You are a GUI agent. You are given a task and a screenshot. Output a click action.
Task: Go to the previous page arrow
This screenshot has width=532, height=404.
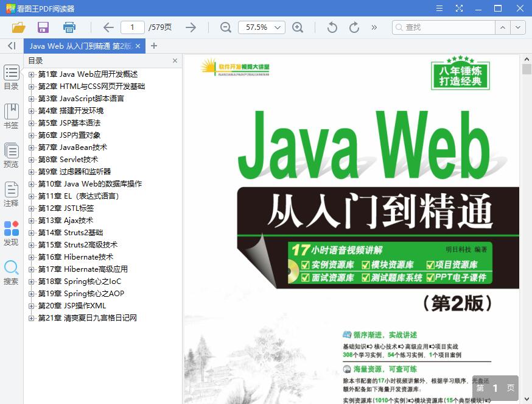[108, 27]
